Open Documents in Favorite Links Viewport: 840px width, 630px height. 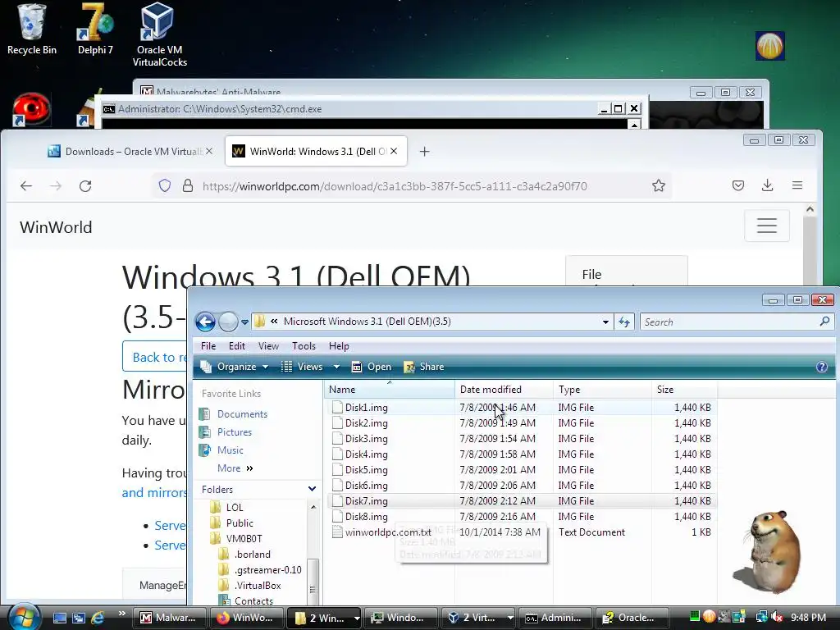242,414
